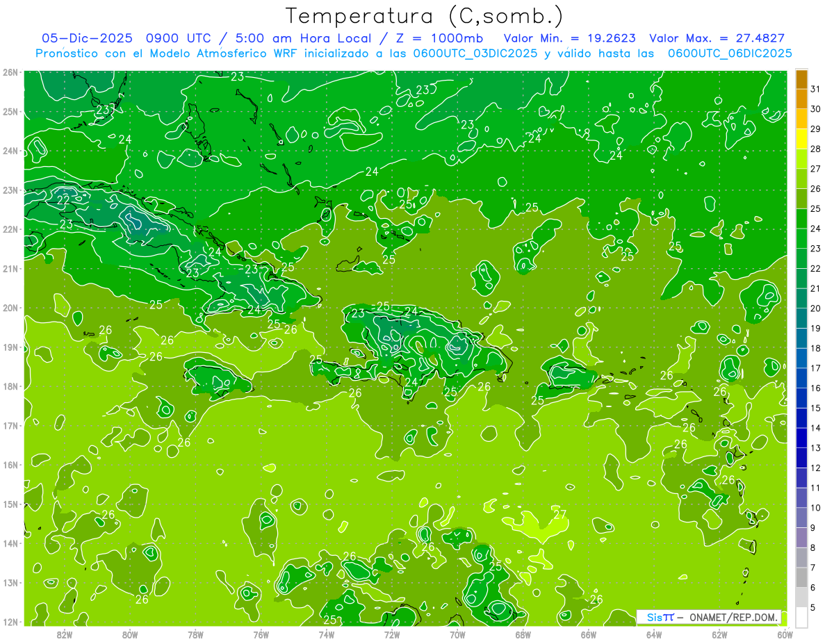Screen dimensions: 834x644
Task: Click the '16N' latitude axis label
Action: (10, 465)
